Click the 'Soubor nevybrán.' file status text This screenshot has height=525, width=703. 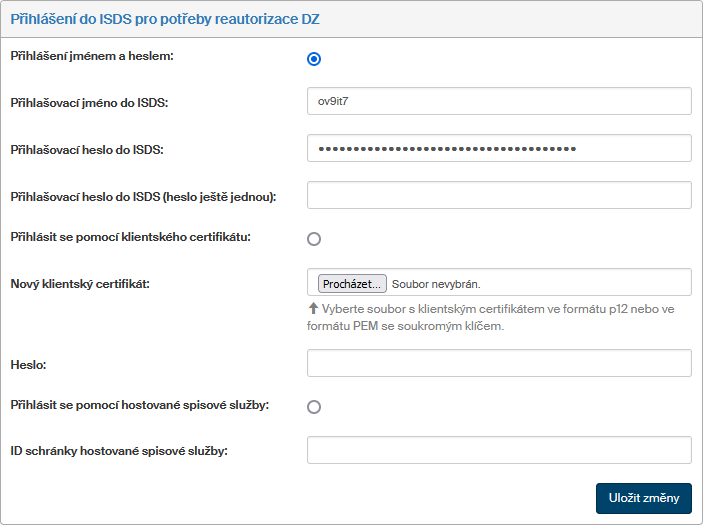click(436, 284)
